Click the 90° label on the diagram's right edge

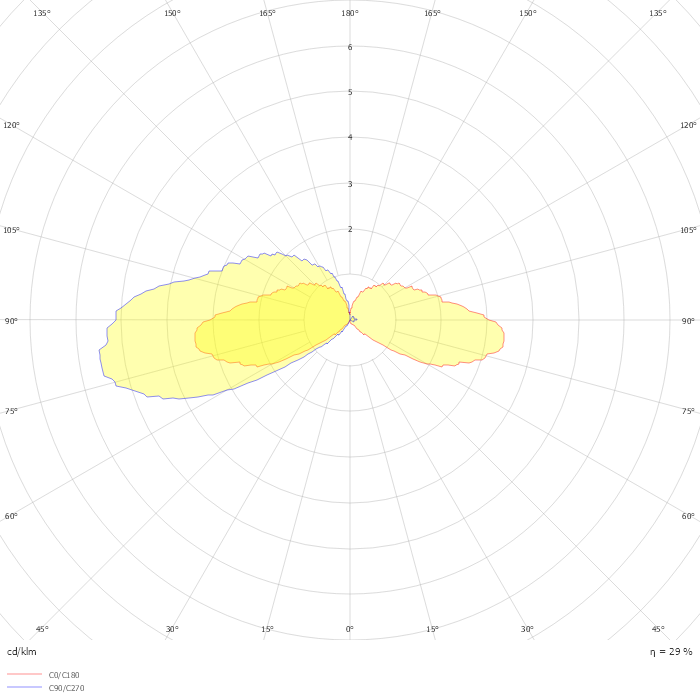688,321
